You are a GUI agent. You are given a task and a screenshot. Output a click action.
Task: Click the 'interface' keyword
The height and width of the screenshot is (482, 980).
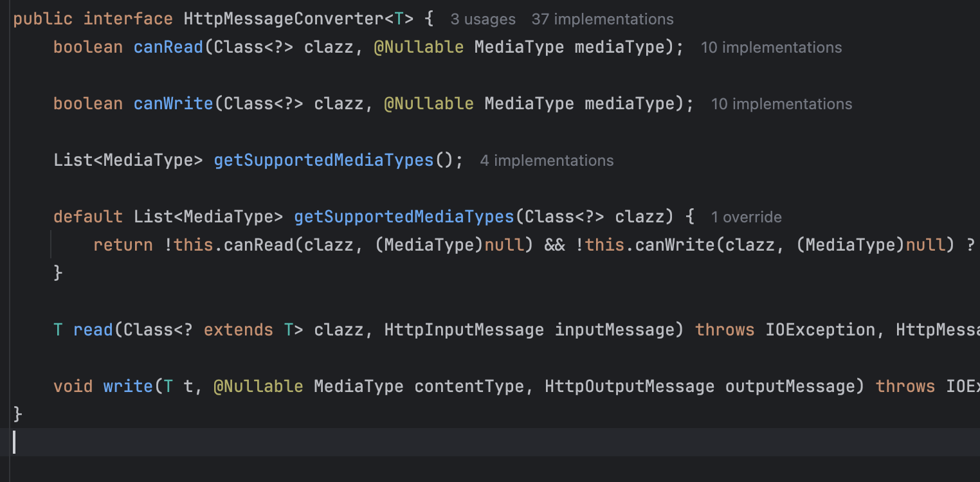coord(128,19)
